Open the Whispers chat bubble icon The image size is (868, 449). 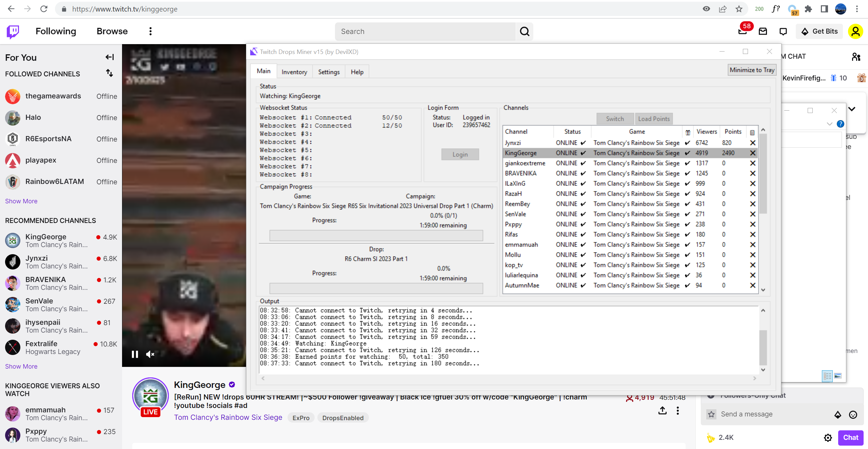[783, 31]
